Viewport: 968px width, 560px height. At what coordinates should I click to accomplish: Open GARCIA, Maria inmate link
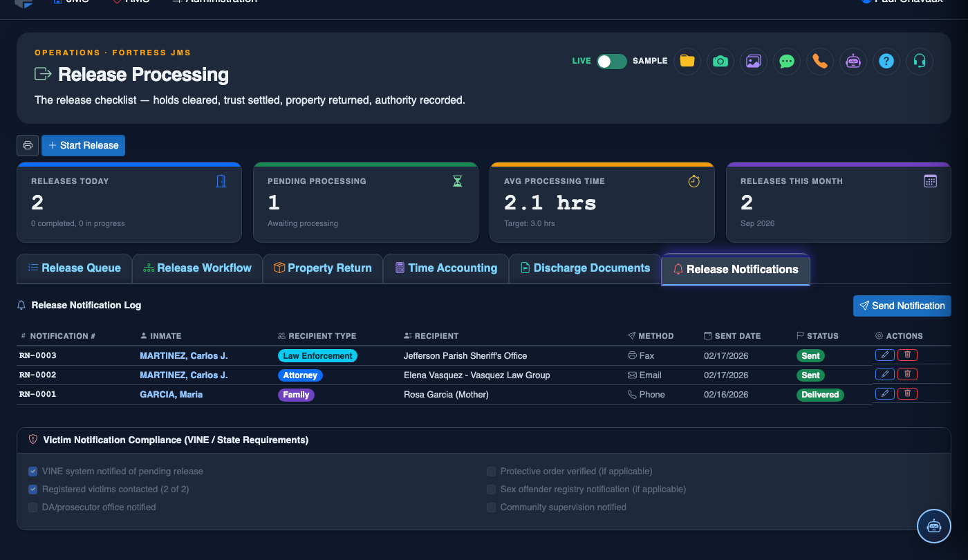[173, 395]
